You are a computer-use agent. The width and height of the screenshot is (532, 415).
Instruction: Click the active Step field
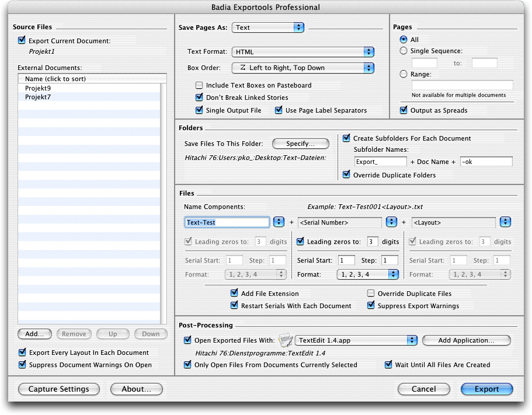pyautogui.click(x=390, y=260)
